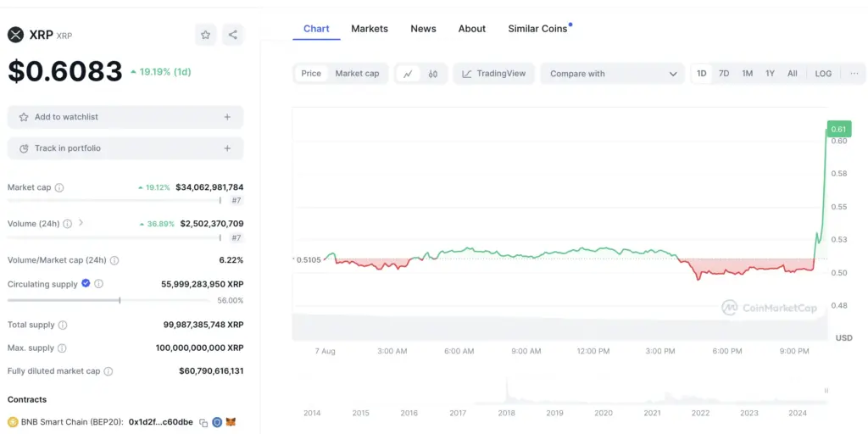Click the XRP coin logo icon
Screen dimensions: 868x434
click(x=15, y=35)
